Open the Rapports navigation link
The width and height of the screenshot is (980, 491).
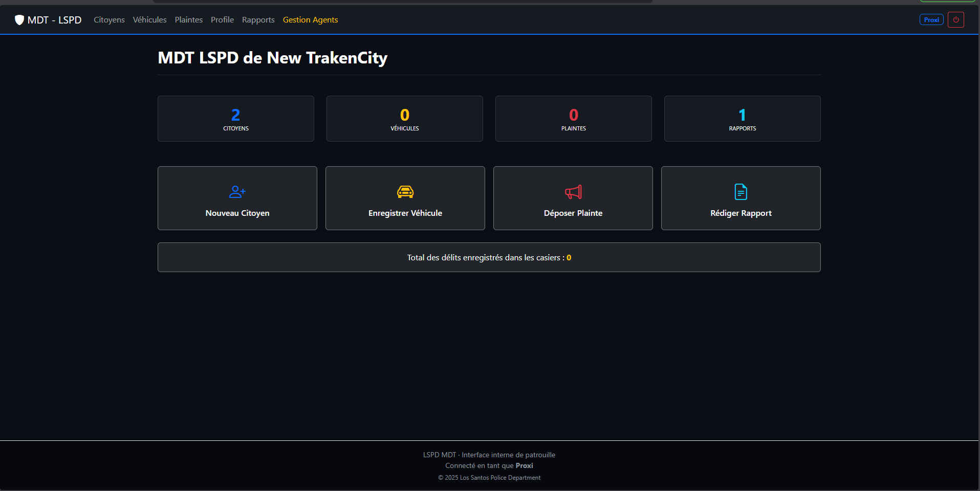pyautogui.click(x=258, y=20)
